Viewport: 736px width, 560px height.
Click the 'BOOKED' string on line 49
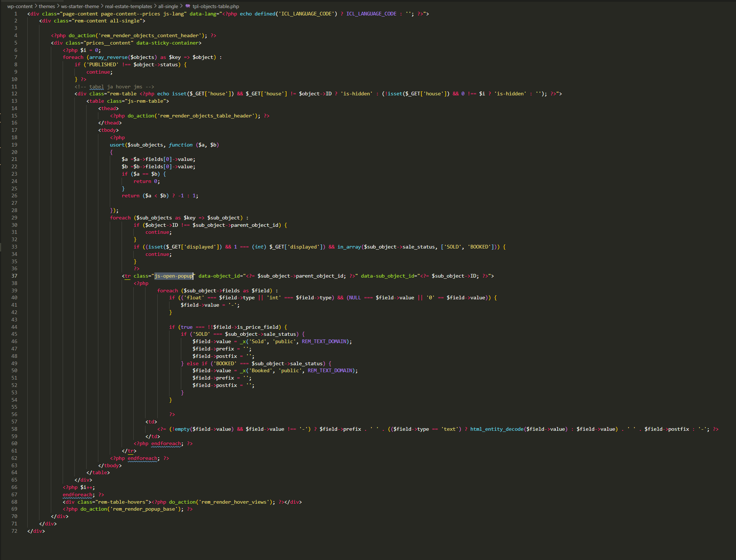[225, 363]
